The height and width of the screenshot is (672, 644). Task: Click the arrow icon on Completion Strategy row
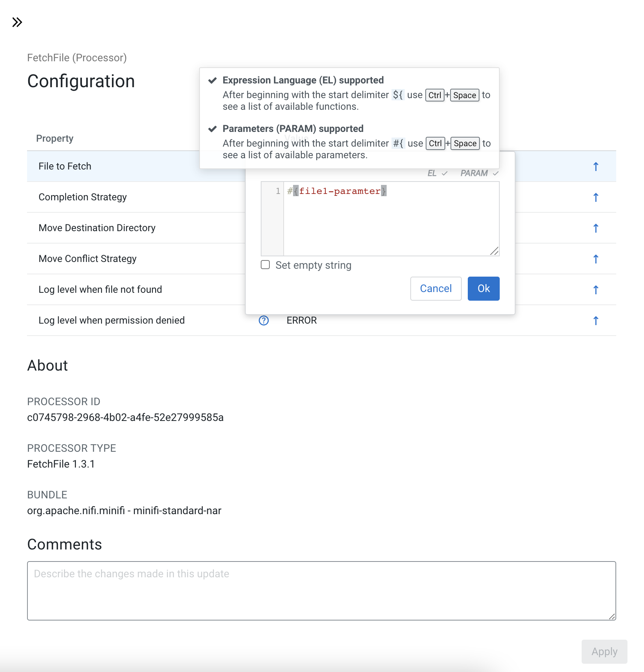click(596, 197)
